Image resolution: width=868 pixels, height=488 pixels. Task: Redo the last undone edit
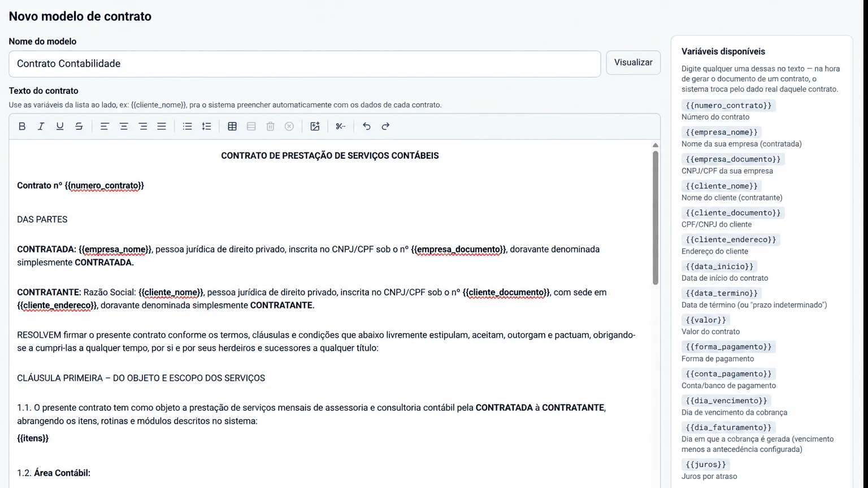point(385,127)
